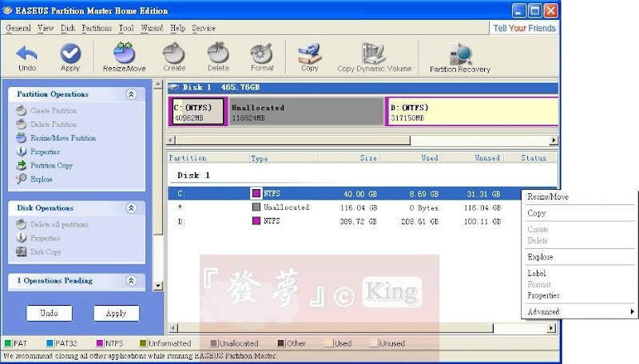
Task: Open the General menu
Action: tap(18, 28)
